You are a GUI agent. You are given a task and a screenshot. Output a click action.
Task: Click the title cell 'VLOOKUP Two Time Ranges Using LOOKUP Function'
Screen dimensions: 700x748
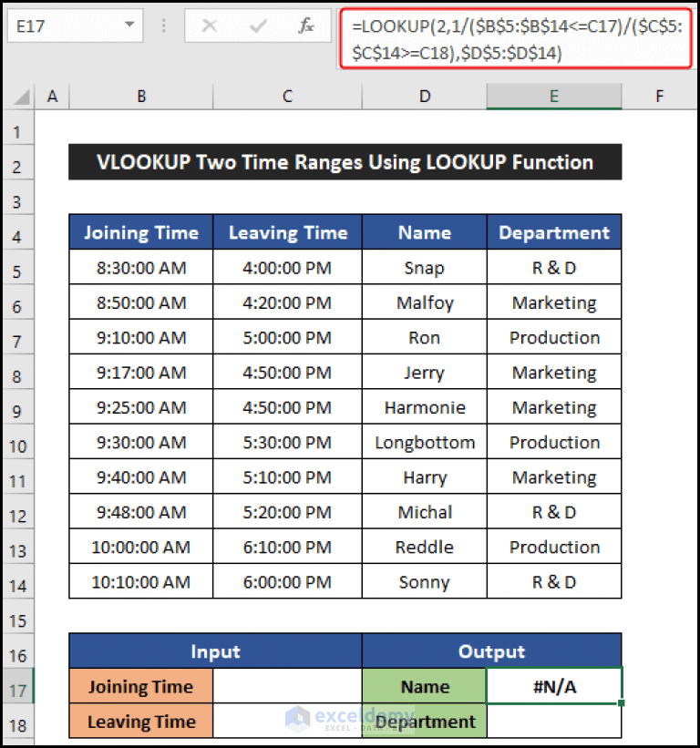coord(345,162)
